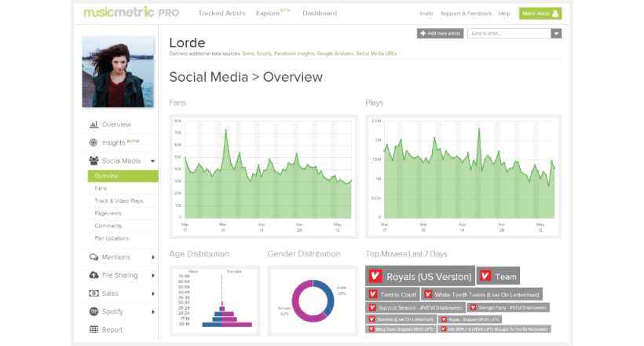Click the plus icon on Add more artists
The width and height of the screenshot is (644, 346).
(423, 33)
